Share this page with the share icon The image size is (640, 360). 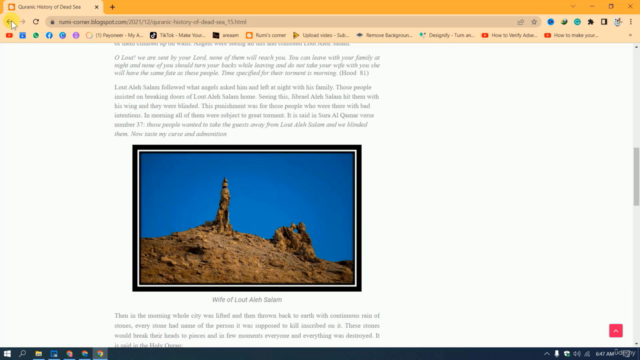coord(521,22)
